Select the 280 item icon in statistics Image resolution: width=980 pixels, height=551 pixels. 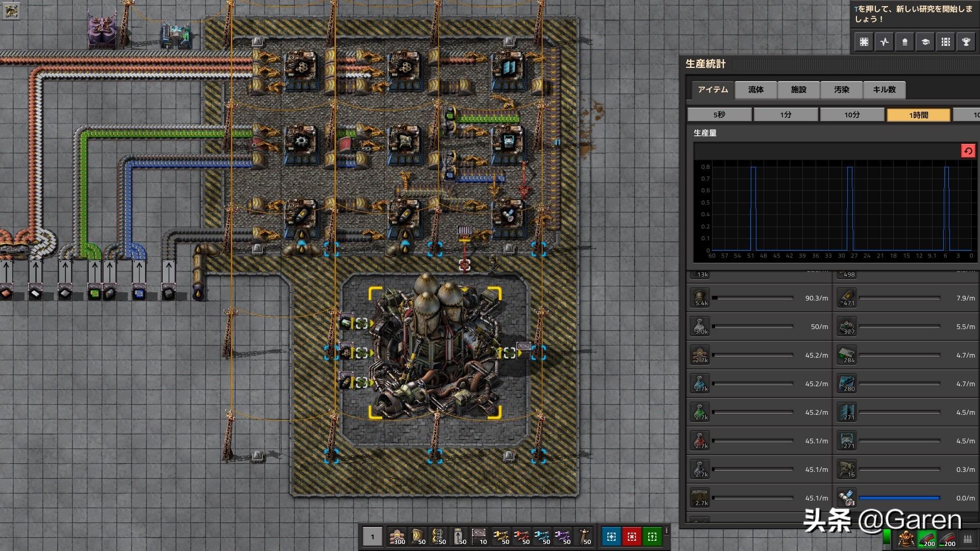[847, 384]
